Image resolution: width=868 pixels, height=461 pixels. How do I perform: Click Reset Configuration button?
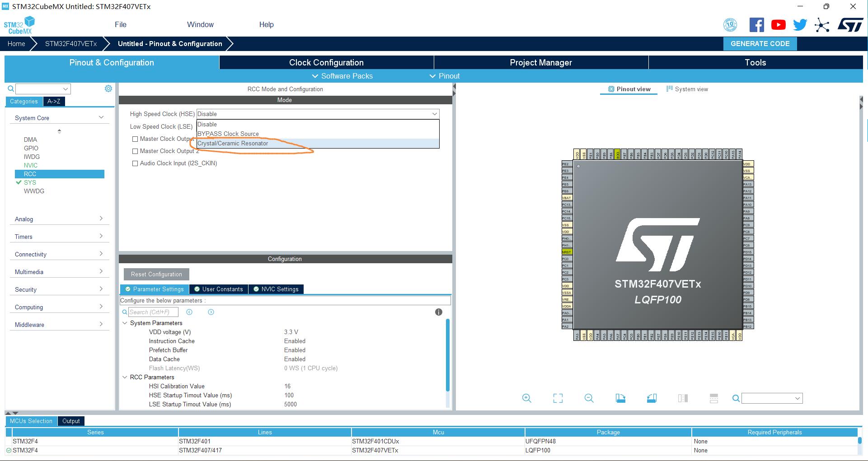[x=156, y=274]
